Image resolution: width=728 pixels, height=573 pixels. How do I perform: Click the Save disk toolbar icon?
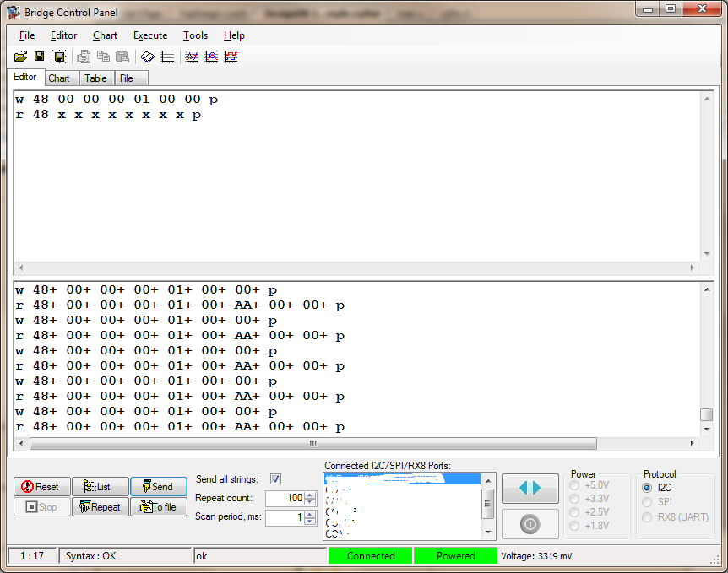[x=40, y=57]
